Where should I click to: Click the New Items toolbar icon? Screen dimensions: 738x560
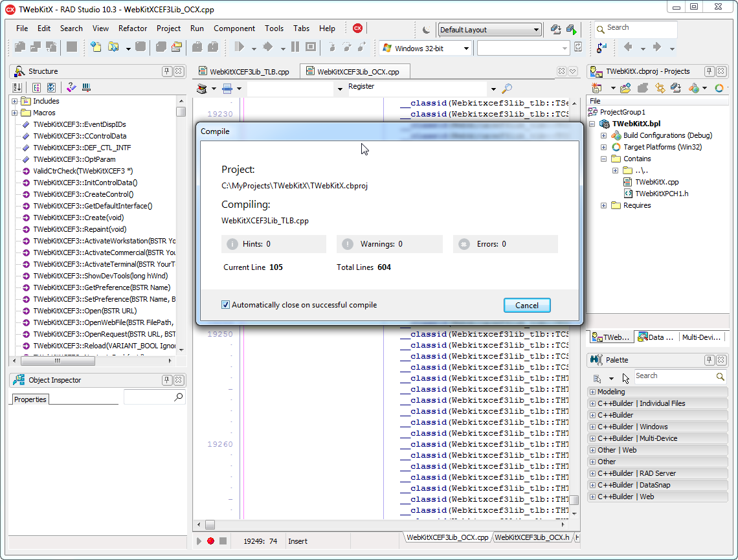coord(96,47)
